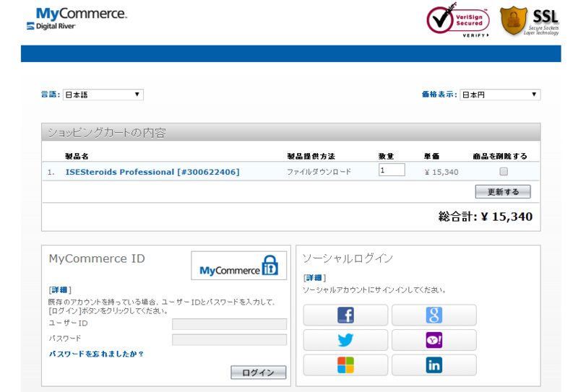Click the ファイルダウンロード delivery method text
The image size is (578, 392).
[x=319, y=172]
